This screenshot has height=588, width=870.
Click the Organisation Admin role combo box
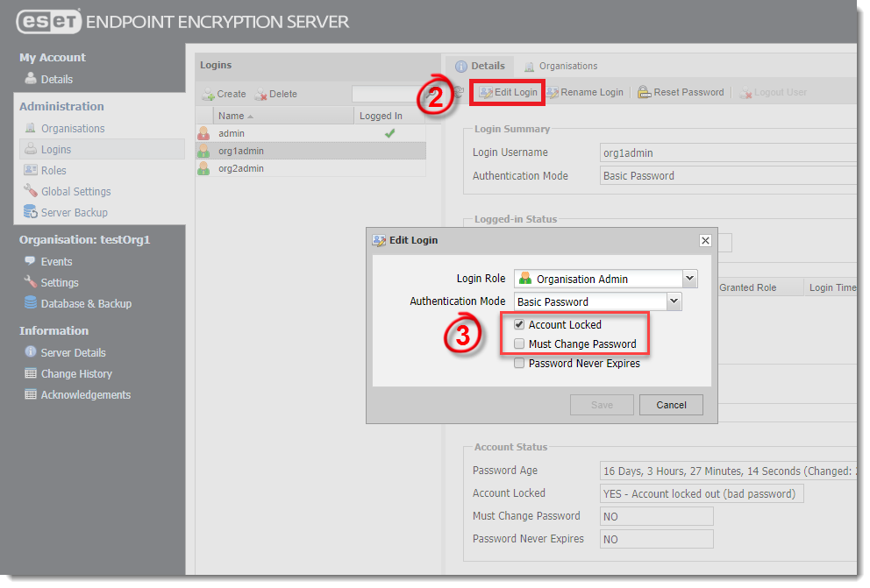point(606,279)
